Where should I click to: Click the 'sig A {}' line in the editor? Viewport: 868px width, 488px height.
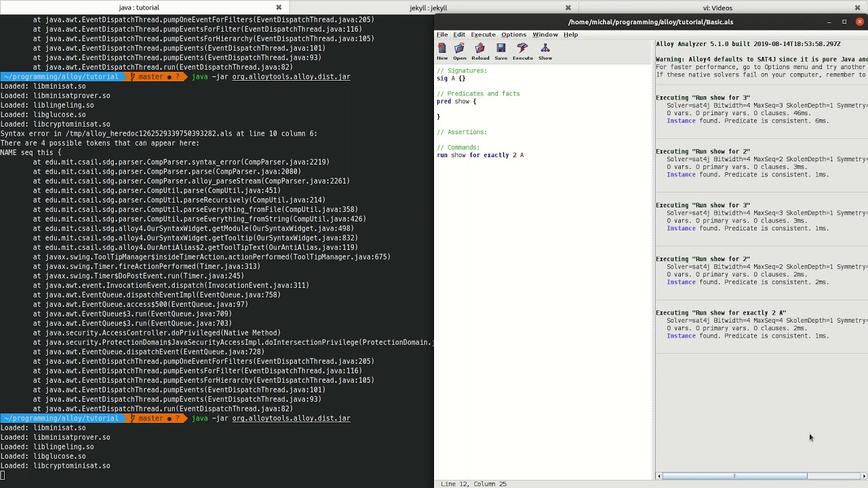(x=451, y=79)
